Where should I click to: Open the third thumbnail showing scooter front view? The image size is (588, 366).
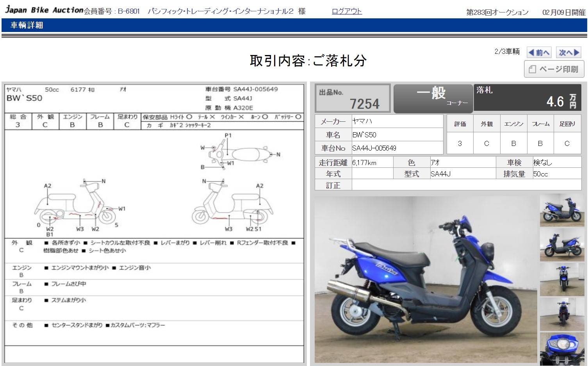[x=562, y=279]
